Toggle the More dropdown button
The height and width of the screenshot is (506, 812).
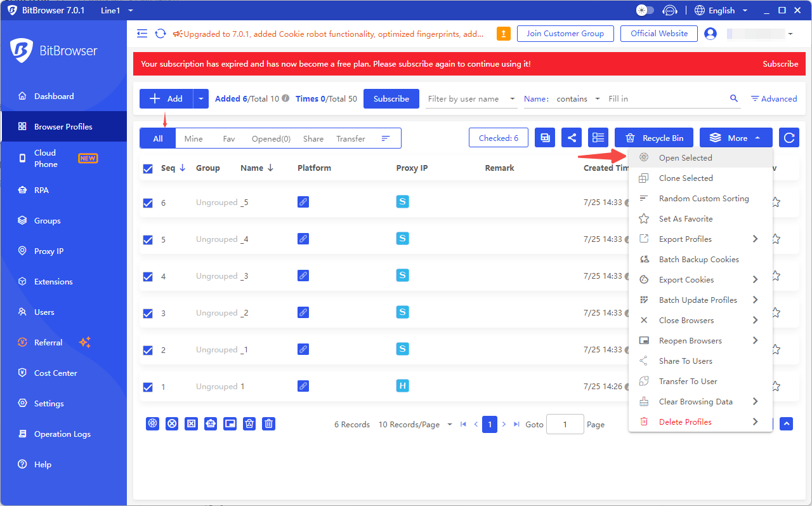tap(736, 138)
